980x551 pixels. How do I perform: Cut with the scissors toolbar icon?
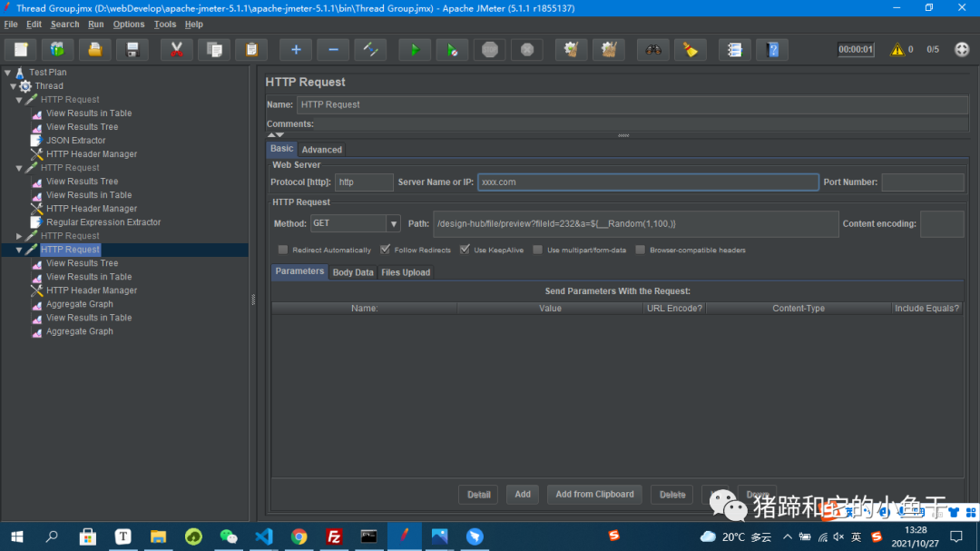click(177, 49)
